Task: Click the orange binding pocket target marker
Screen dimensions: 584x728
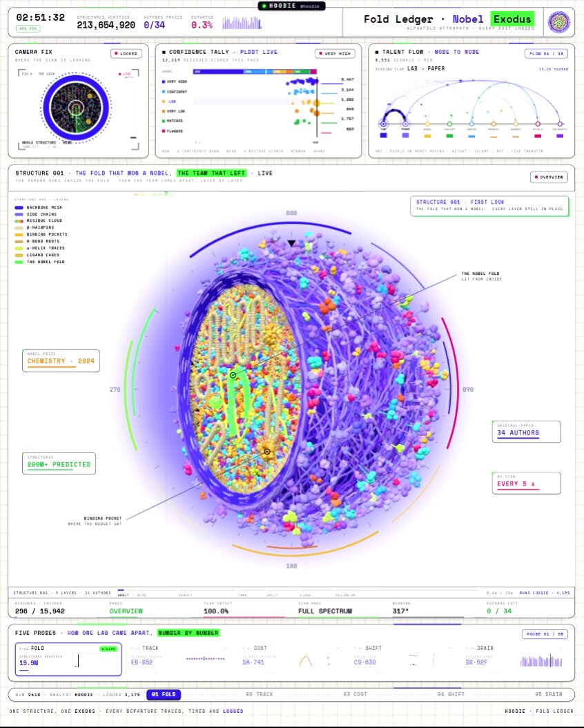Action: point(267,451)
